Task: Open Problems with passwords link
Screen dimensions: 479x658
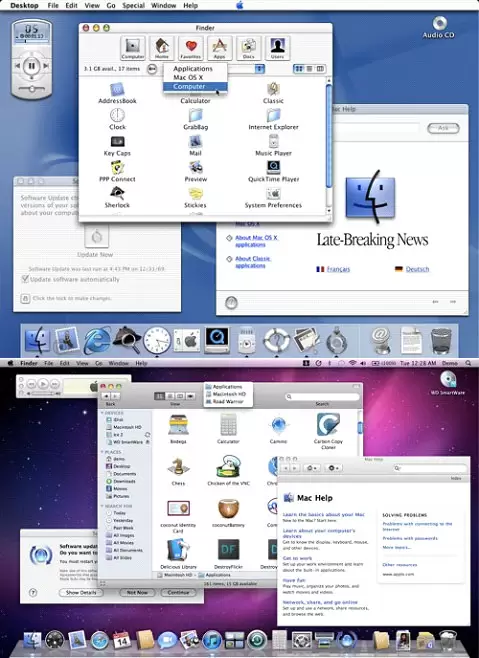Action: pyautogui.click(x=410, y=538)
